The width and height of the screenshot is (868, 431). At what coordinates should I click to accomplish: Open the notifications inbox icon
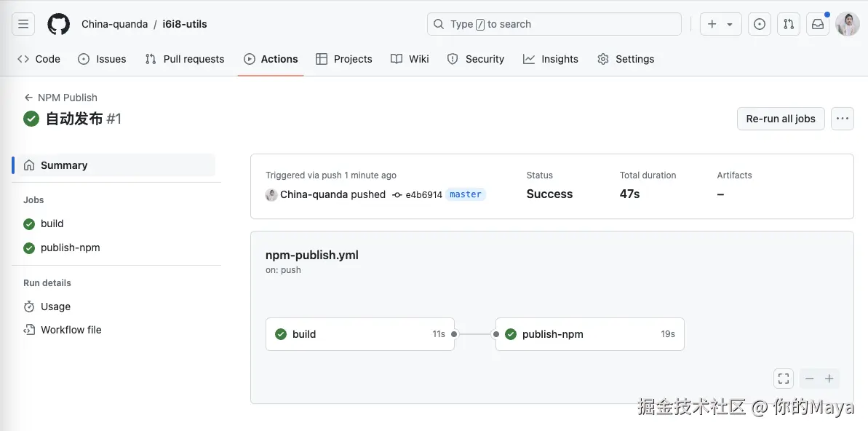coord(818,24)
